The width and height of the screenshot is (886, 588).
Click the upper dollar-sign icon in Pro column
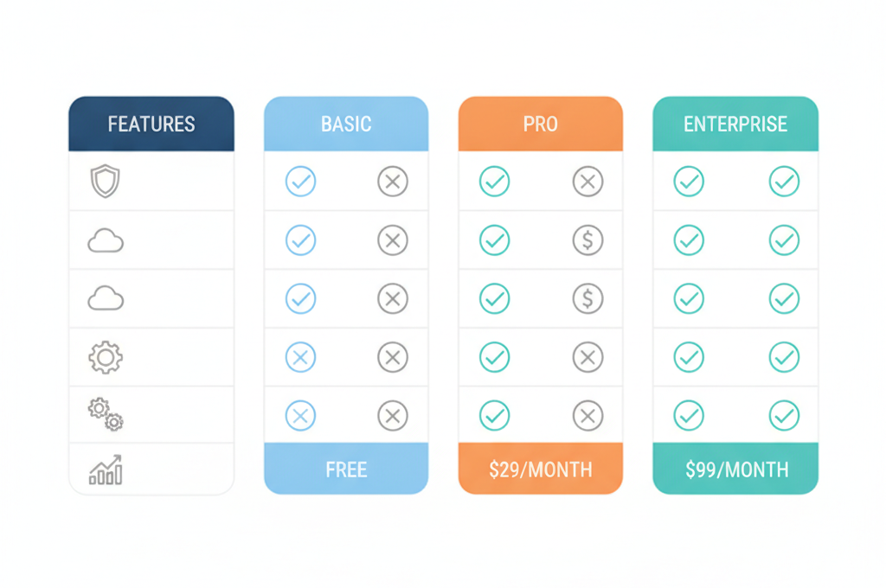point(587,240)
